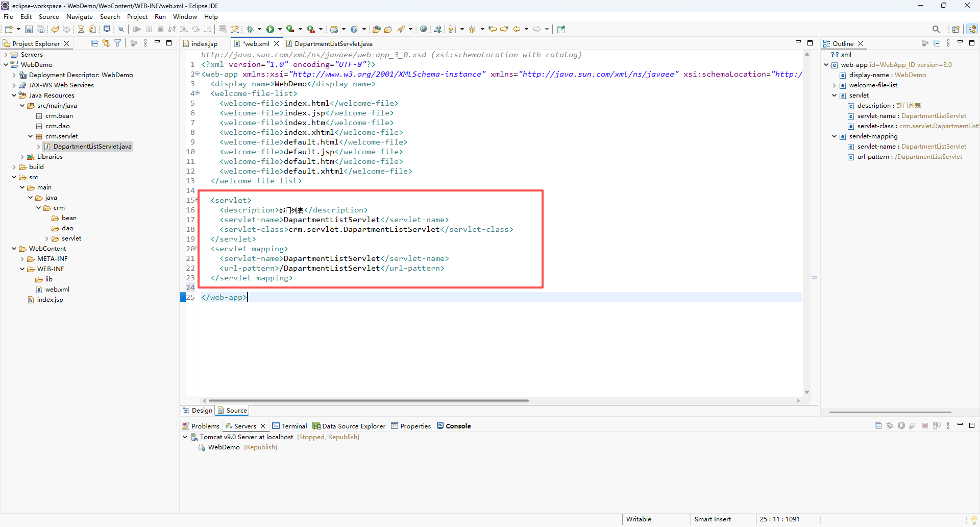Click the Open Type icon in the toolbar

click(376, 30)
